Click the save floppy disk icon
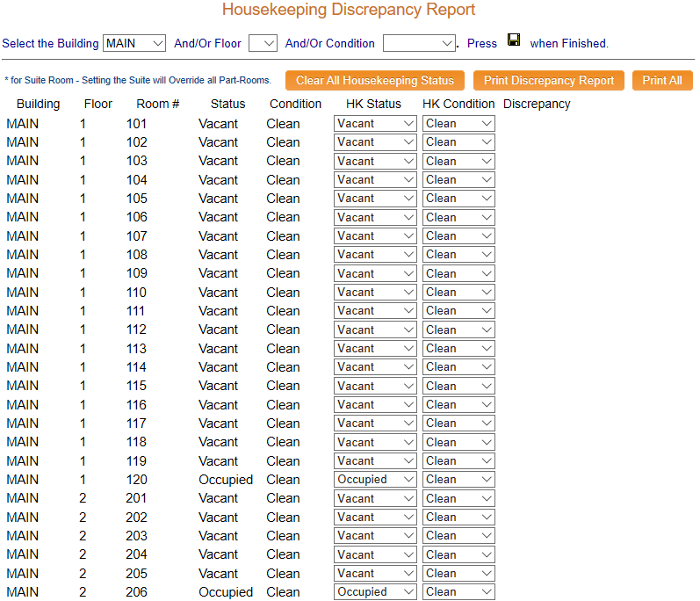Screen dimensions: 700x601 pyautogui.click(x=514, y=40)
